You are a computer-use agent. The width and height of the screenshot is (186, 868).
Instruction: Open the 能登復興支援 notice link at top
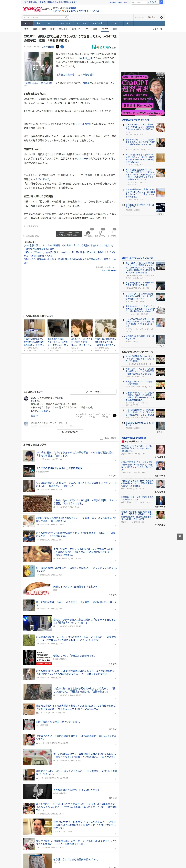coord(50,2)
